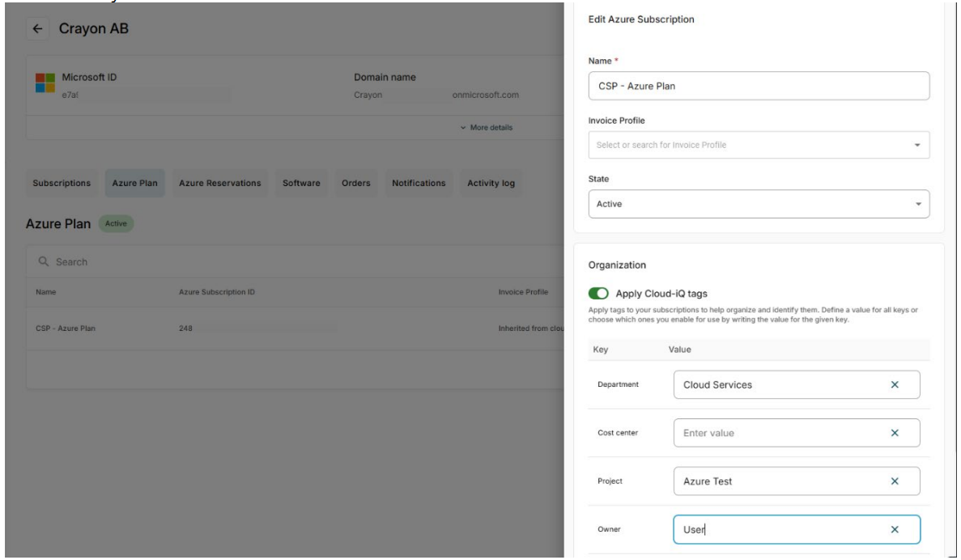Click the Organization section heading
This screenshot has width=961, height=560.
click(x=617, y=265)
